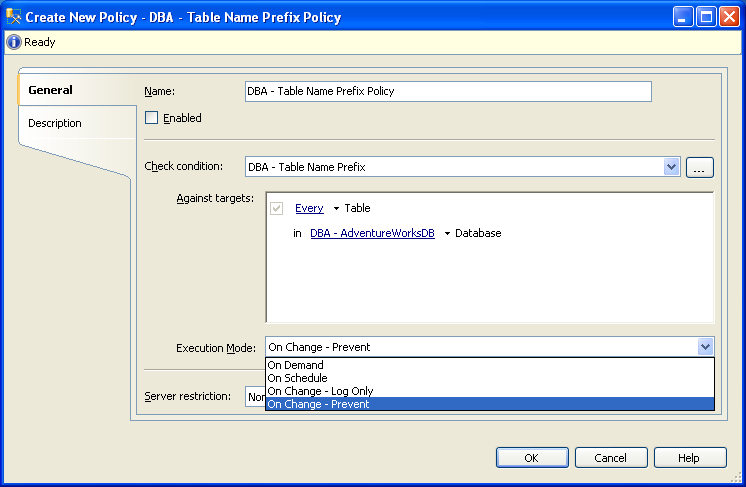746x487 pixels.
Task: Select On Schedule execution mode
Action: (298, 378)
